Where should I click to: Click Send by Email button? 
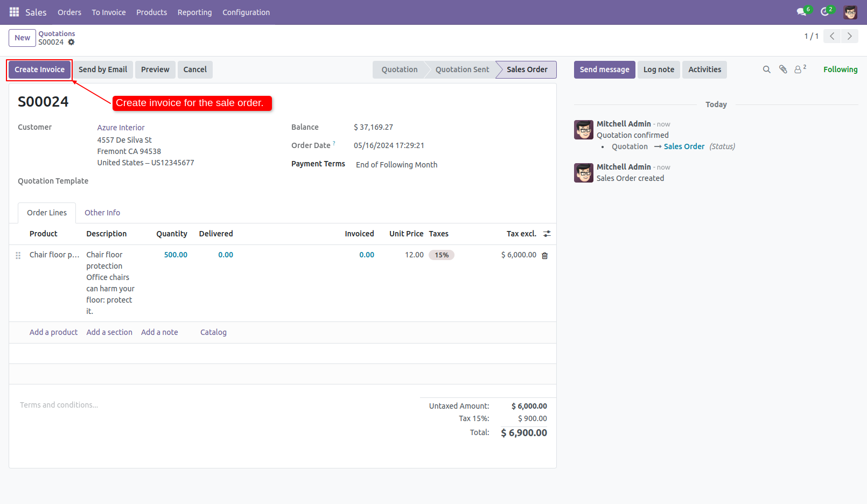pyautogui.click(x=102, y=69)
